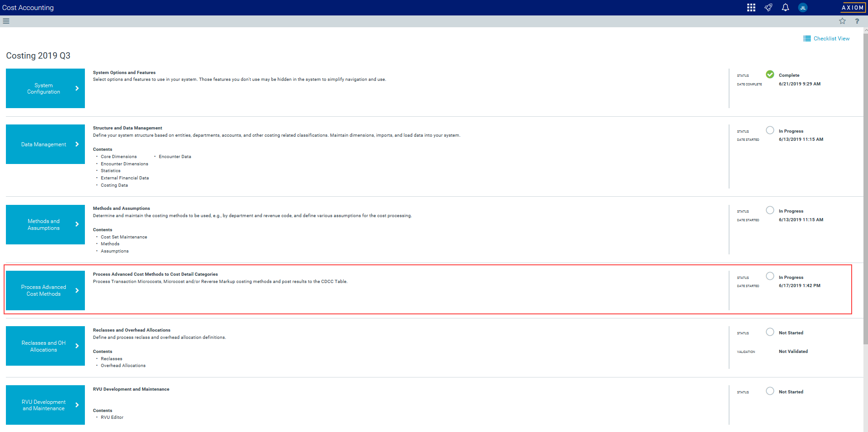Screen dimensions: 868x432
Task: Click the Cost Accounting title
Action: pyautogui.click(x=28, y=8)
